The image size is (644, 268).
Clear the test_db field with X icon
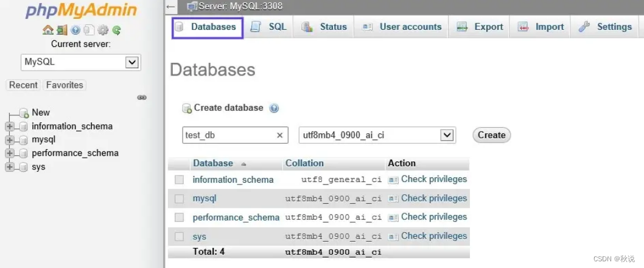(x=280, y=135)
